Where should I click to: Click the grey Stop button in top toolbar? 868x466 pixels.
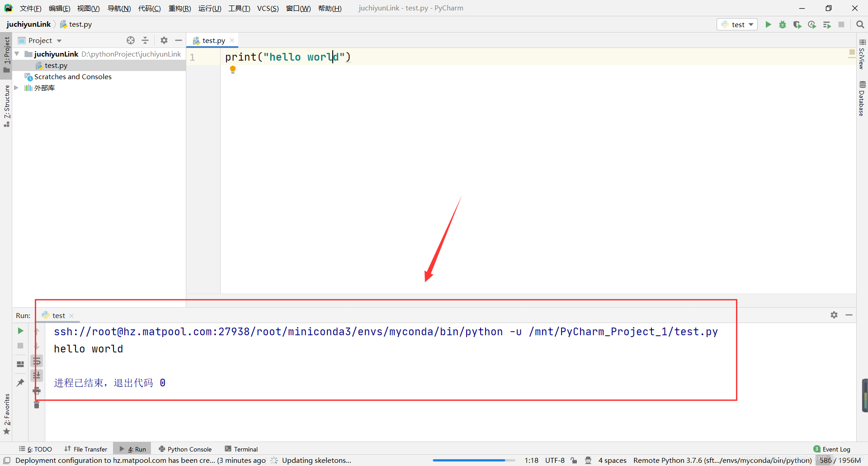pos(841,24)
